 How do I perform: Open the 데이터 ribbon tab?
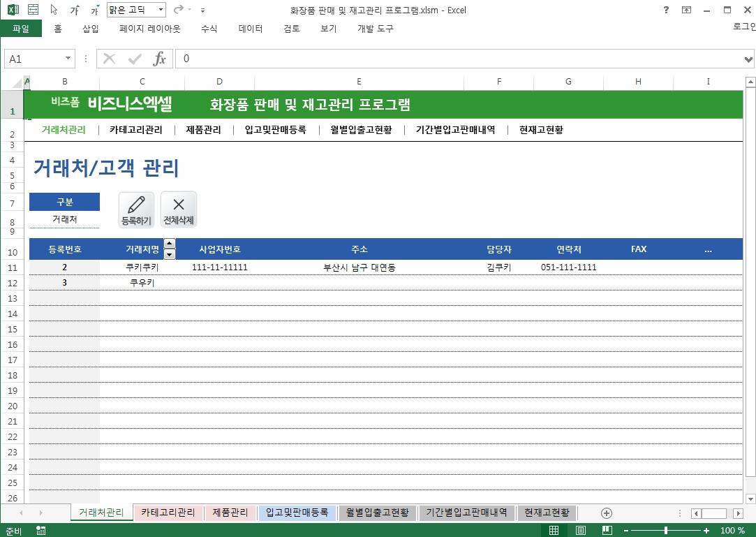[251, 29]
